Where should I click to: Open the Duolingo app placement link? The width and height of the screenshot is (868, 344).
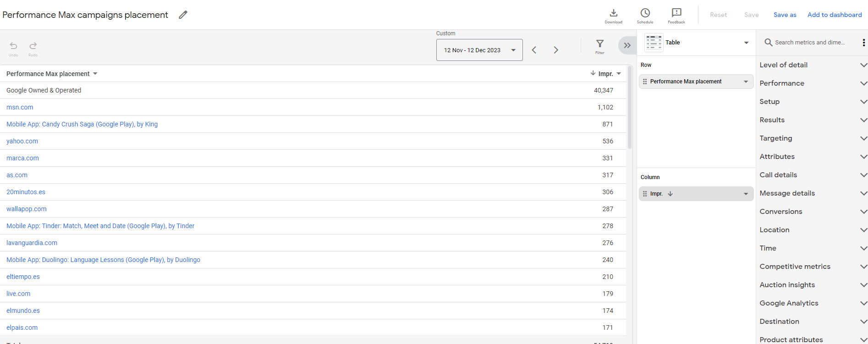(103, 260)
